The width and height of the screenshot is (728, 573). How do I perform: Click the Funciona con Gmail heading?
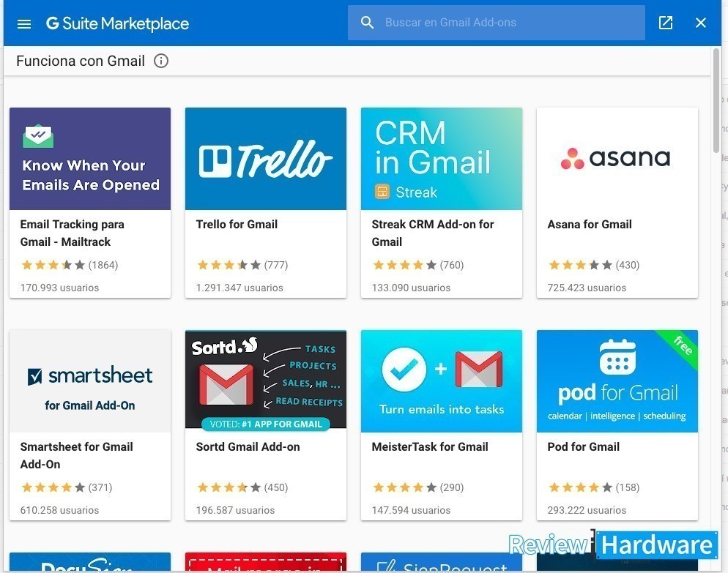click(81, 61)
